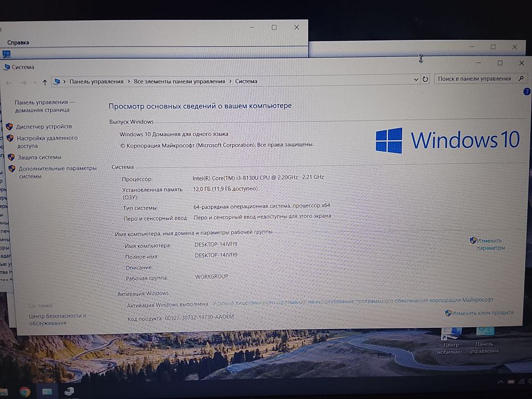Open Панель управления desktop shortcut
The height and width of the screenshot is (399, 532).
coord(484,340)
